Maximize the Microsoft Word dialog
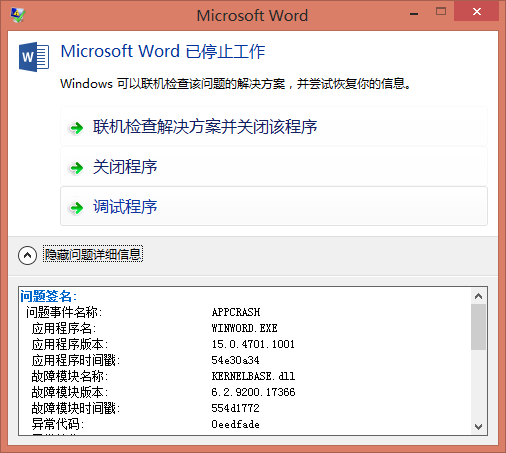The image size is (506, 453). point(441,12)
